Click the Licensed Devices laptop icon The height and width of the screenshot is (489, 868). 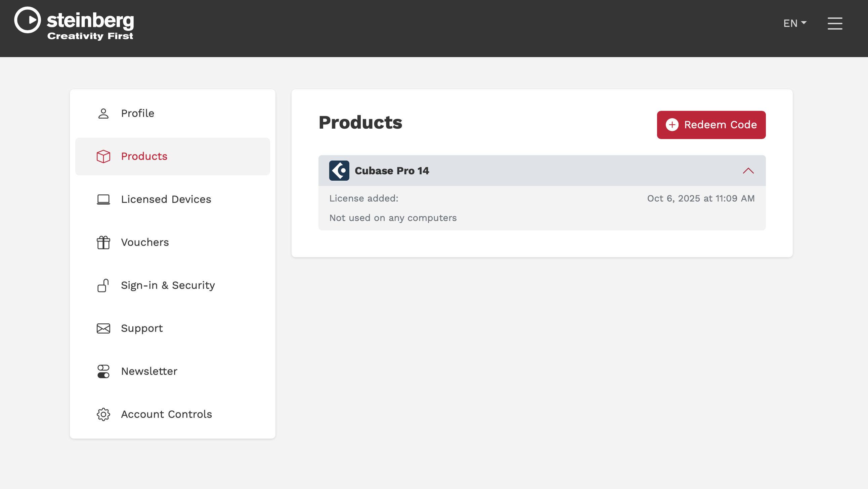pyautogui.click(x=103, y=199)
